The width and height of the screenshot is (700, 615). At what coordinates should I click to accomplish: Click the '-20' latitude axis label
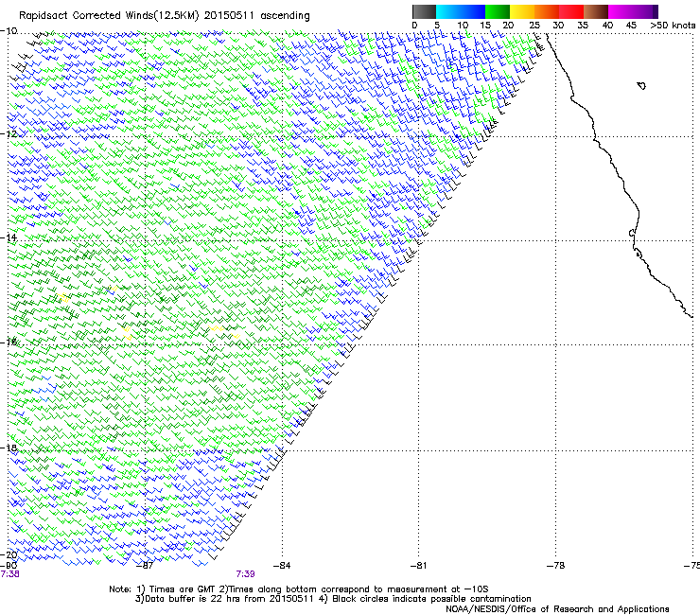point(9,554)
